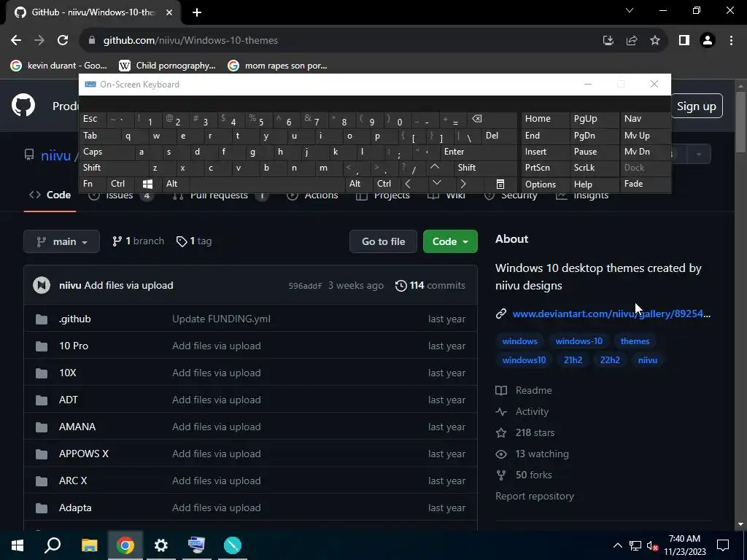Click the install app icon in address bar
The height and width of the screenshot is (560, 747).
608,41
